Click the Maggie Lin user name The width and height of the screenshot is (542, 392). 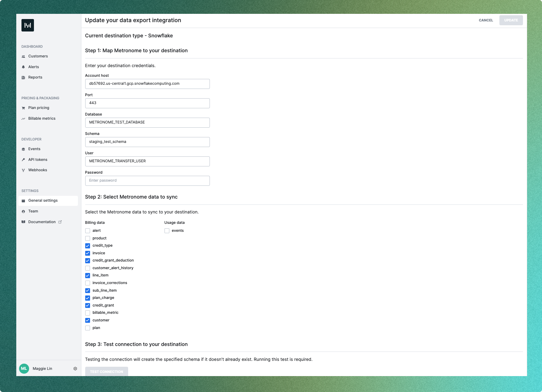click(42, 369)
